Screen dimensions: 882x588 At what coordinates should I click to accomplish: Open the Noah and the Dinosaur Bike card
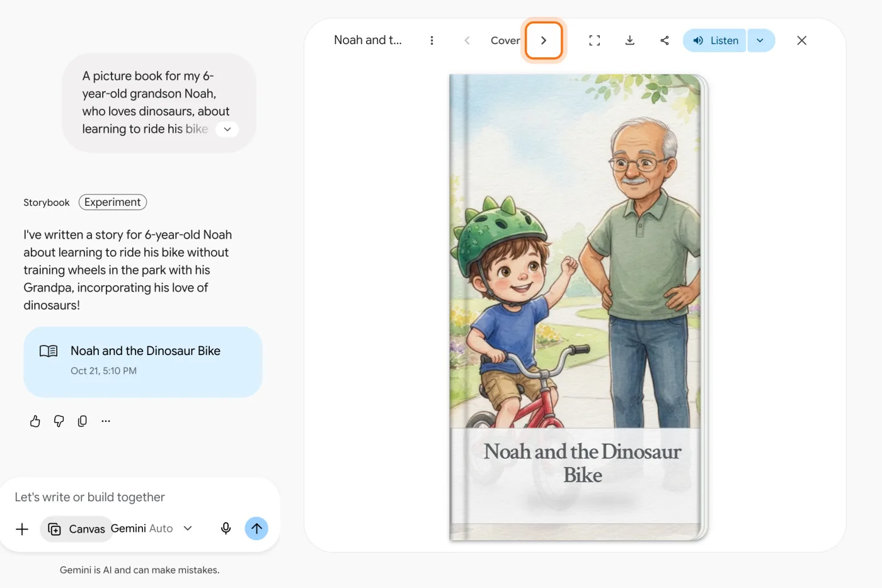coord(143,361)
